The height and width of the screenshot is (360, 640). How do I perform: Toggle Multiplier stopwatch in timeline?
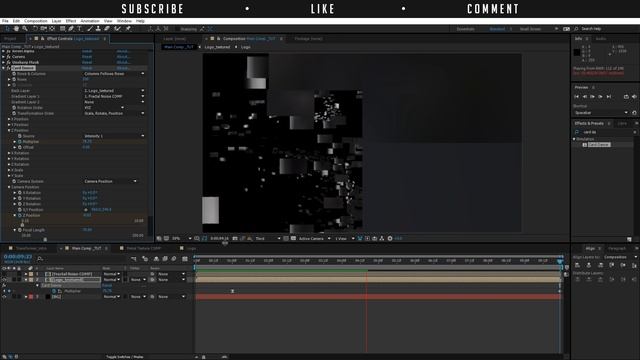[54, 291]
